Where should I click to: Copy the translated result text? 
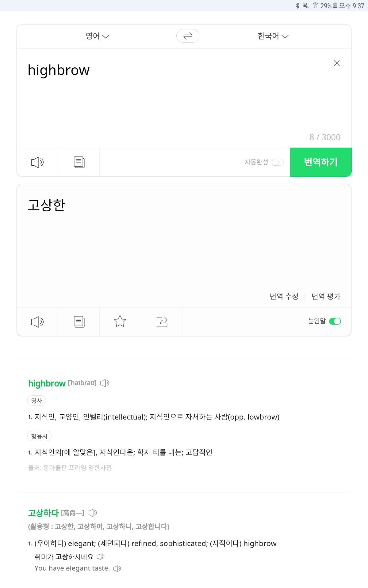pyautogui.click(x=79, y=322)
